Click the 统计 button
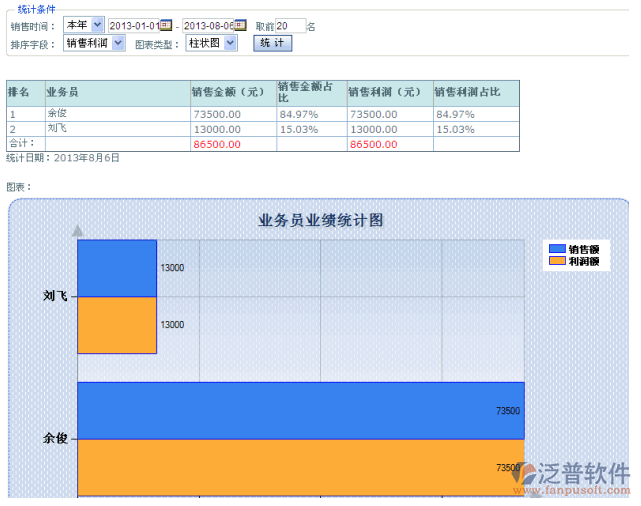This screenshot has width=641, height=506. (270, 43)
